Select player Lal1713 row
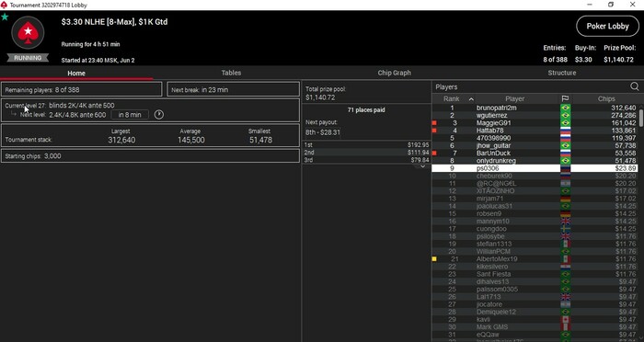This screenshot has width=644, height=342. tap(535, 297)
